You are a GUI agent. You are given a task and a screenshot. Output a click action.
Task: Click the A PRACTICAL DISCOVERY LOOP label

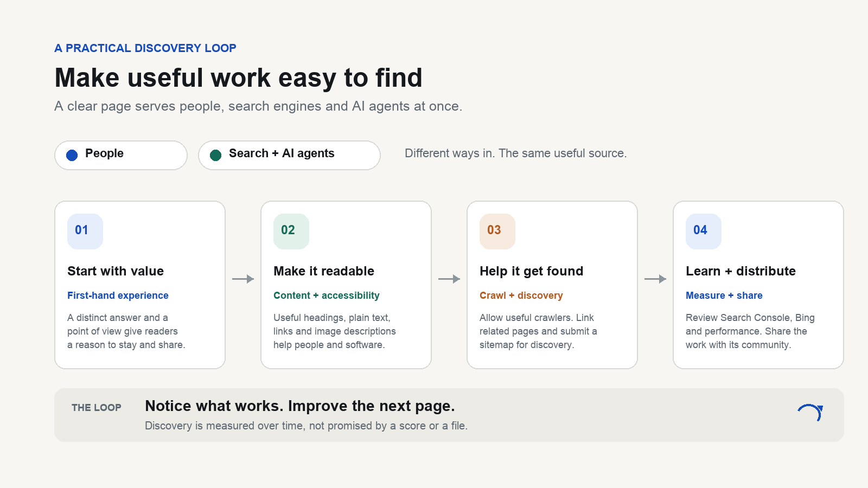[x=145, y=48]
